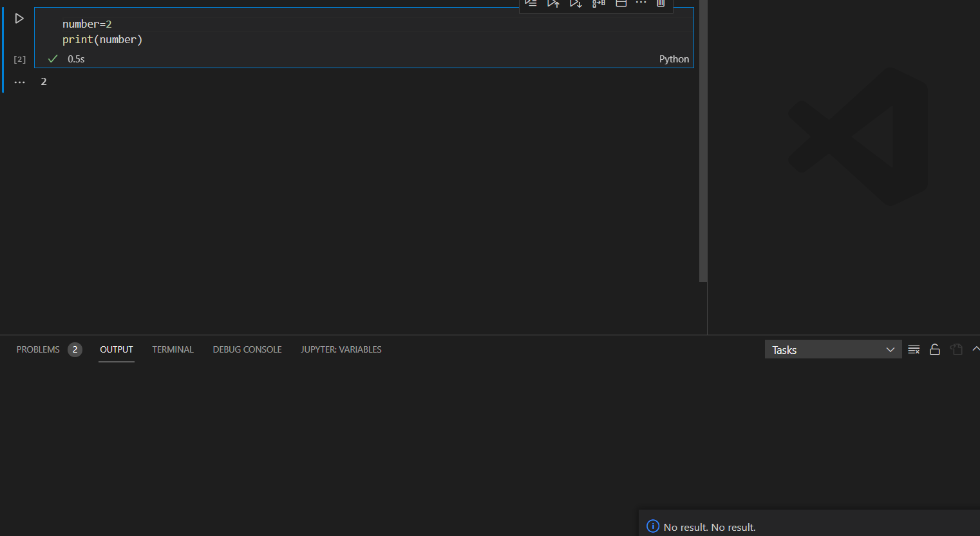Switch to the Terminal tab
The image size is (980, 536).
pyautogui.click(x=173, y=349)
